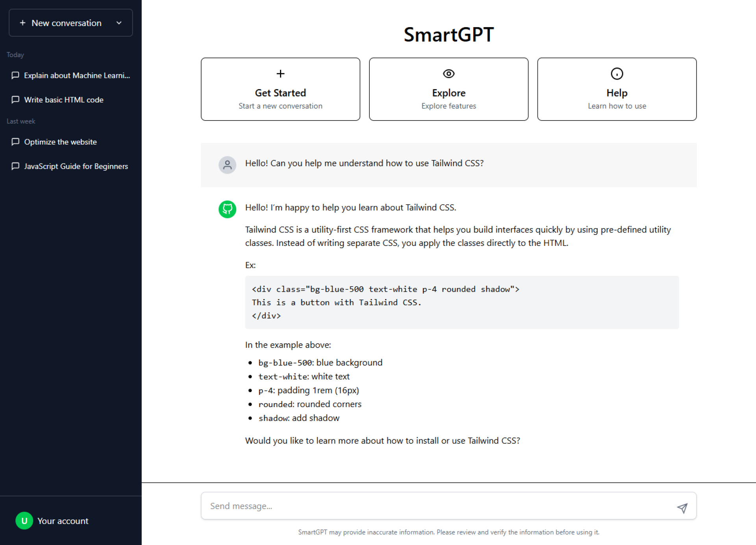Click the chat icon next to Write basic HTML code
Viewport: 756px width, 545px height.
click(x=15, y=100)
